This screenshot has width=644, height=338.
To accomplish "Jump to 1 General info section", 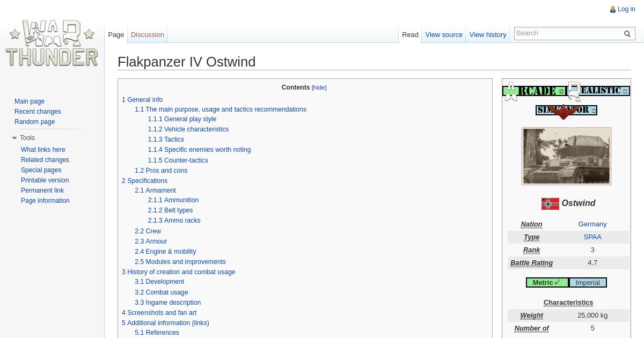I will (x=142, y=100).
